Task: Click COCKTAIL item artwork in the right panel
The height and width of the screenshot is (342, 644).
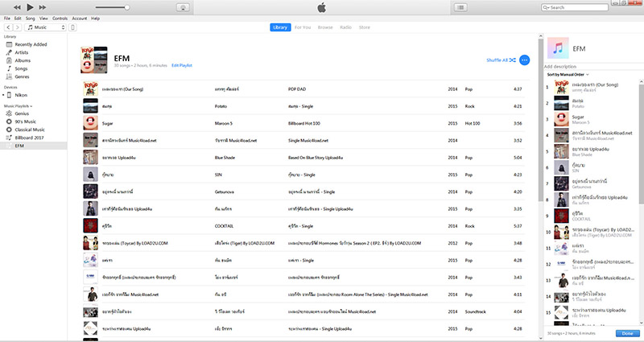Action: click(x=561, y=216)
